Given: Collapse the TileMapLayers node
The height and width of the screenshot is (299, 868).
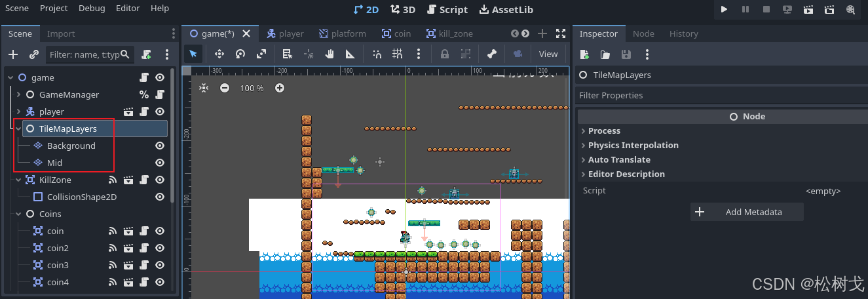Looking at the screenshot, I should (x=19, y=129).
